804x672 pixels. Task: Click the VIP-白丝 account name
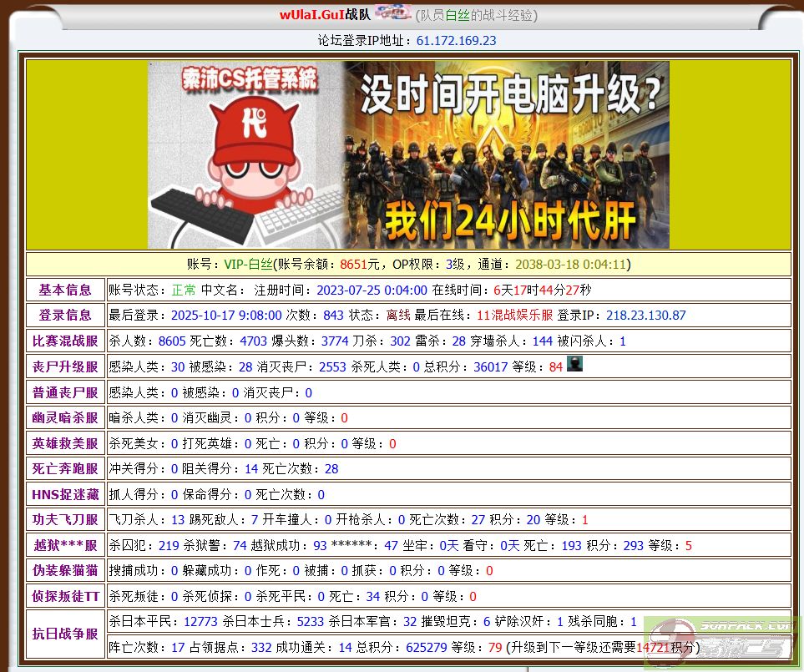tap(248, 264)
